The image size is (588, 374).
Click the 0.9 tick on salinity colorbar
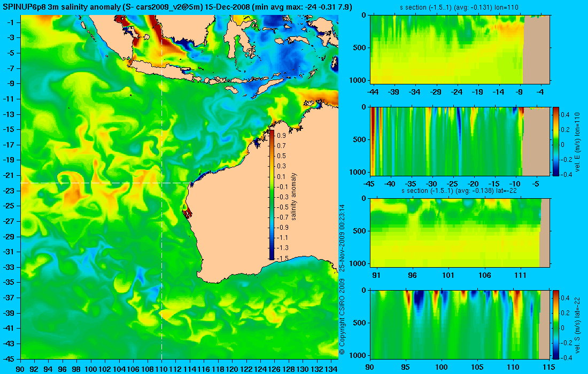click(x=282, y=135)
